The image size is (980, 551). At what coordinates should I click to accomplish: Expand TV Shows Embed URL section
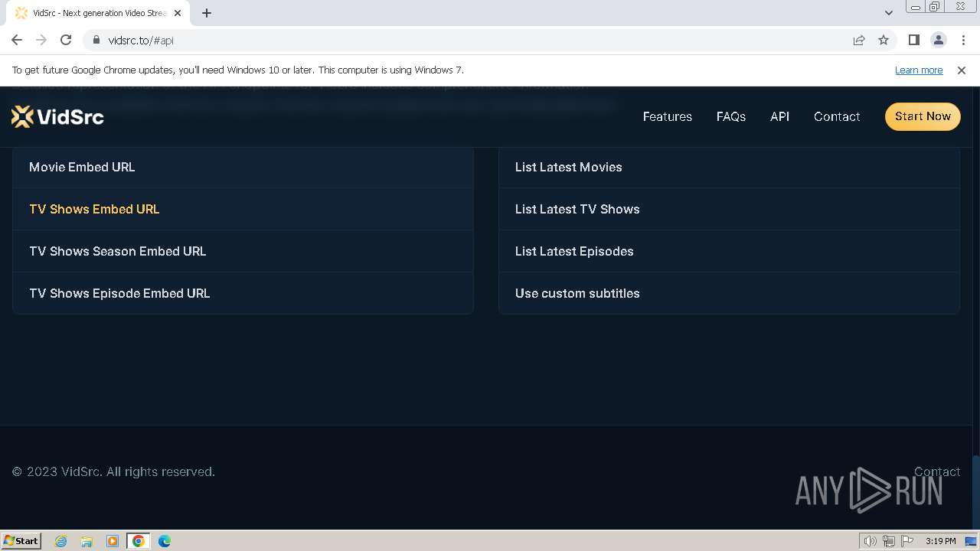pos(243,209)
